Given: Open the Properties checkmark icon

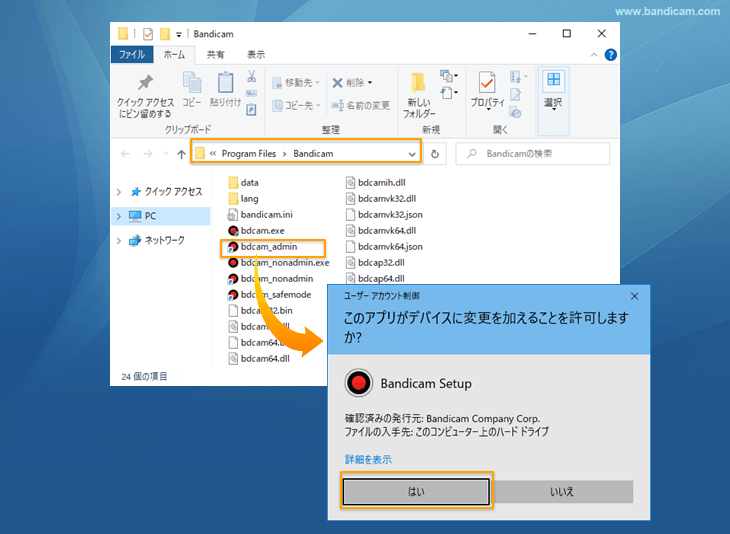Looking at the screenshot, I should [487, 83].
